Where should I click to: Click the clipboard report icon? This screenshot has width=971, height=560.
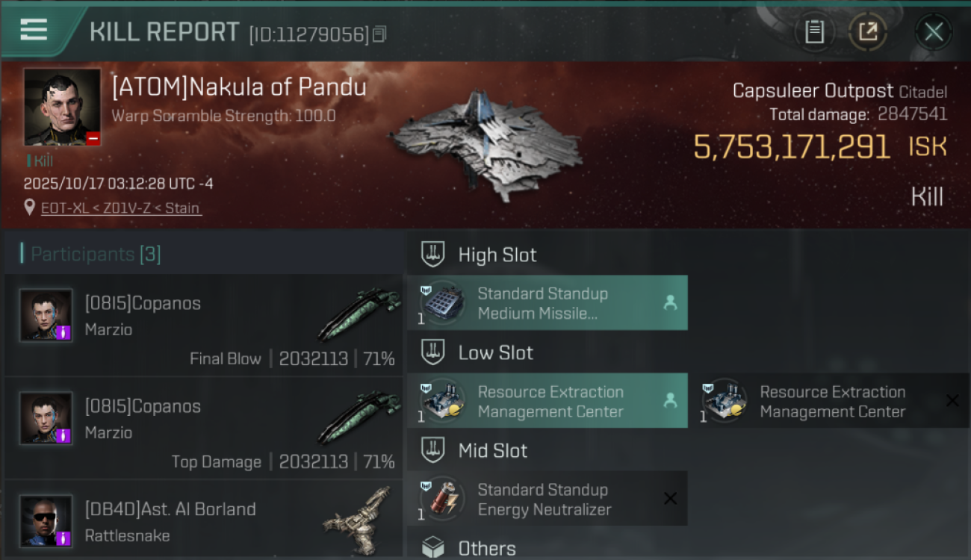coord(814,32)
